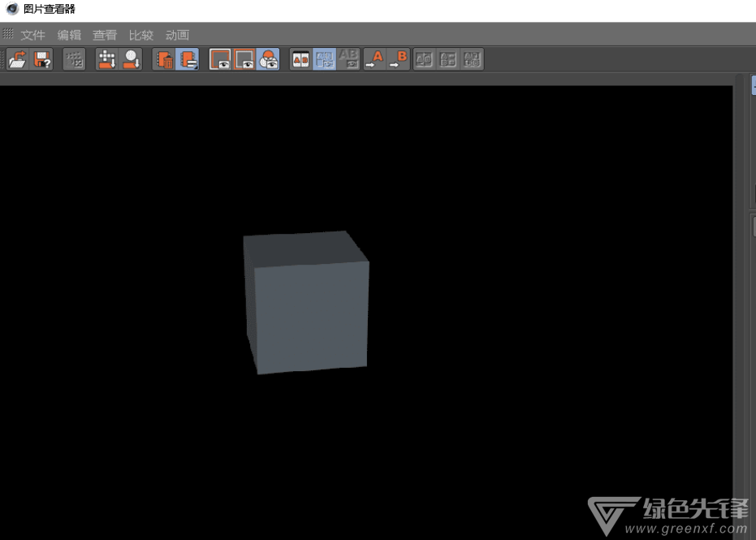Click the film strip with trash bin icon
The width and height of the screenshot is (756, 540).
coord(165,59)
